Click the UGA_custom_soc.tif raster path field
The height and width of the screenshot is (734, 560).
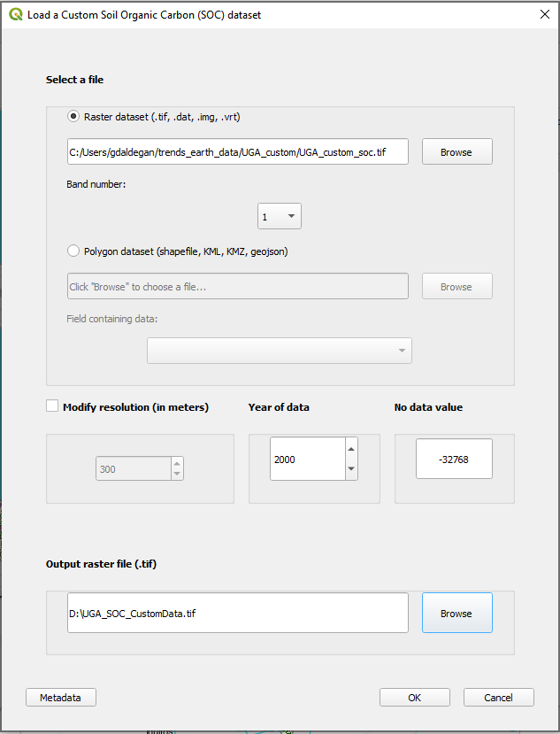(237, 152)
